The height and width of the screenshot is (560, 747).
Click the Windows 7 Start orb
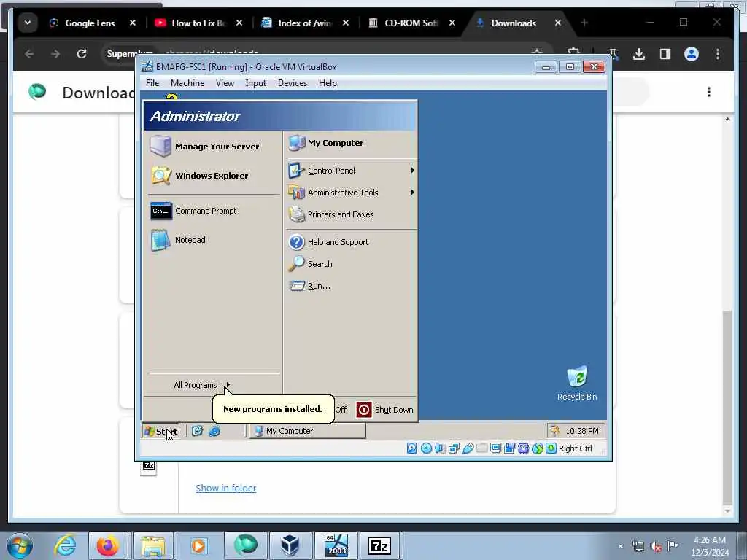20,545
